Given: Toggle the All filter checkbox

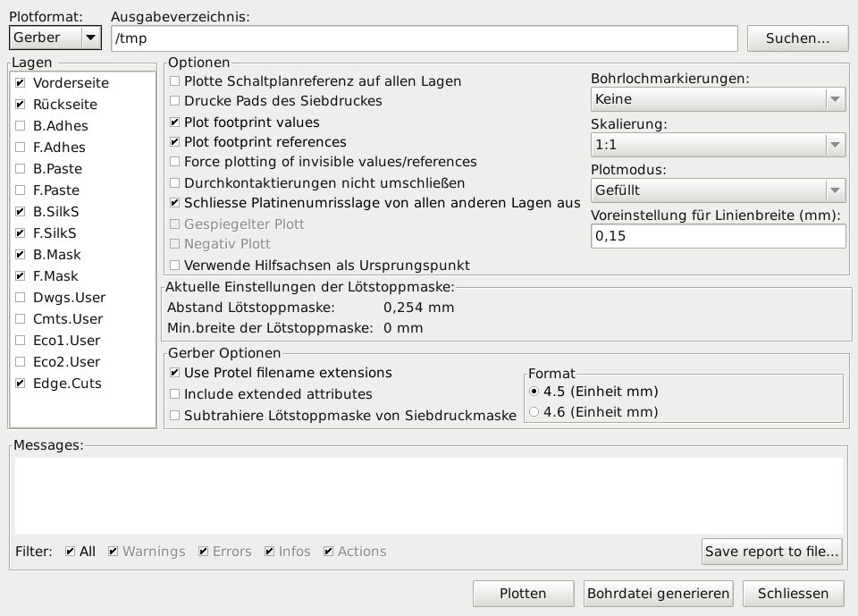Looking at the screenshot, I should 71,552.
